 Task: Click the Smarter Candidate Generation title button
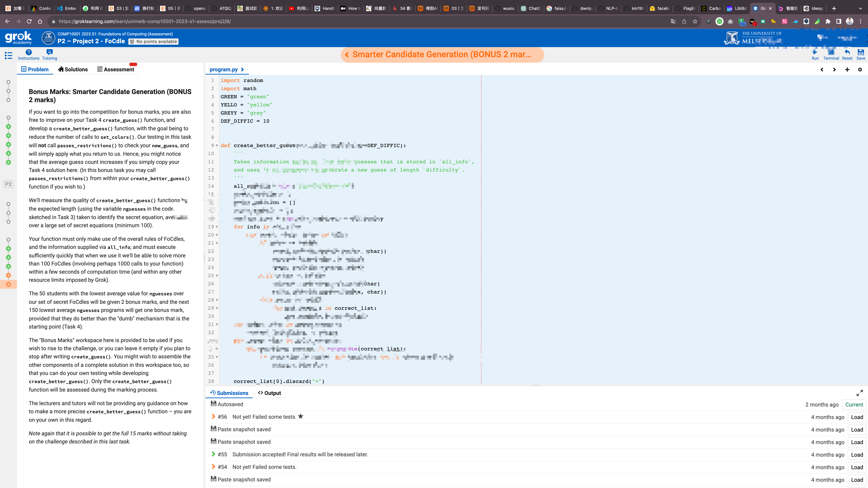pyautogui.click(x=442, y=55)
